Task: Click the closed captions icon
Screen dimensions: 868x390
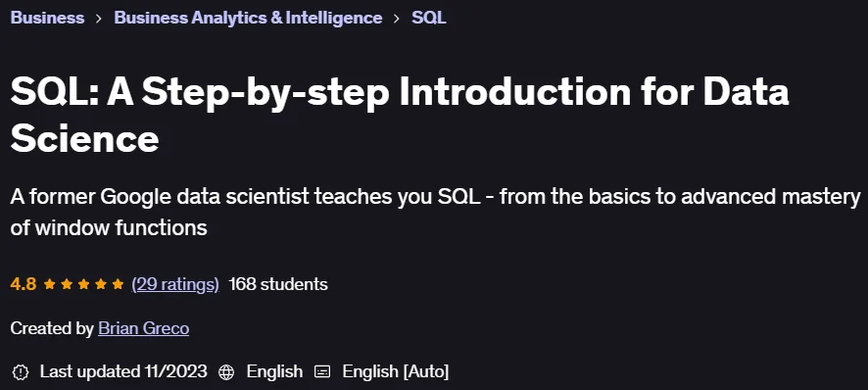Action: pos(322,371)
